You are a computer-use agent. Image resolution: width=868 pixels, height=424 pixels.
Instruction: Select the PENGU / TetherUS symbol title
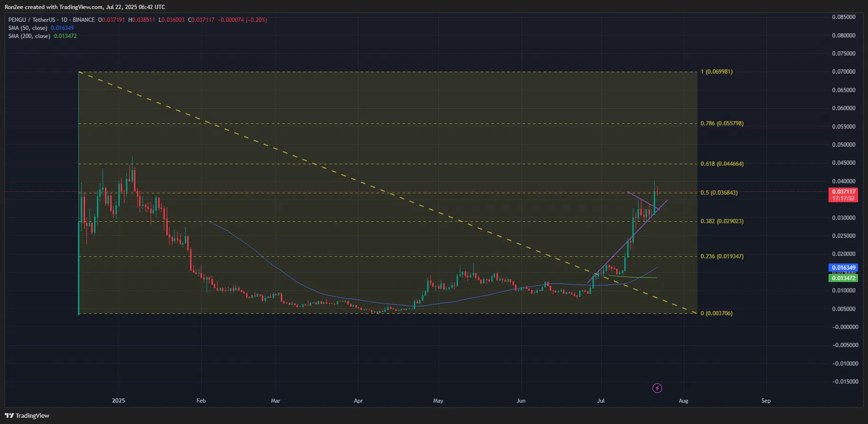coord(51,20)
